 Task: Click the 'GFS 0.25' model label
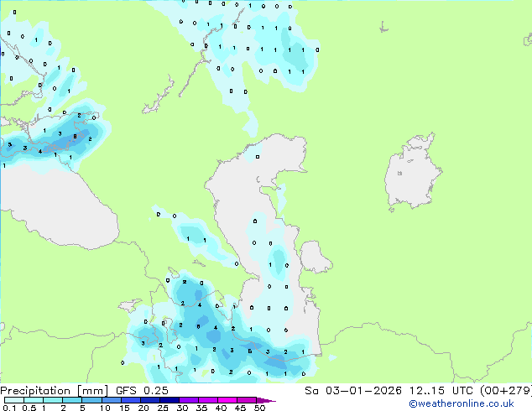[142, 391]
